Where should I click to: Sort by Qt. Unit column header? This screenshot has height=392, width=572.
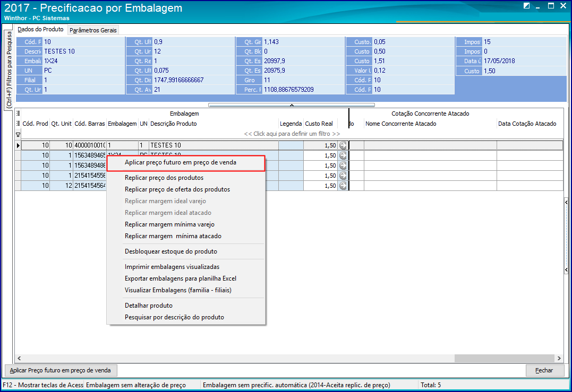(61, 124)
